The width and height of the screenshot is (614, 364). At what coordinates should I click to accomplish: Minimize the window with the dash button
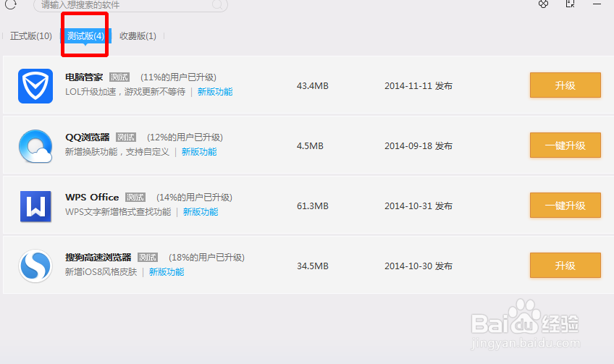click(597, 4)
